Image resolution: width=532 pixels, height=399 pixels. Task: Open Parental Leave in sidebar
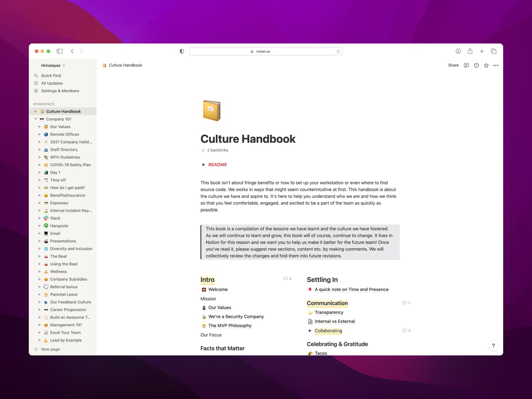coord(64,294)
